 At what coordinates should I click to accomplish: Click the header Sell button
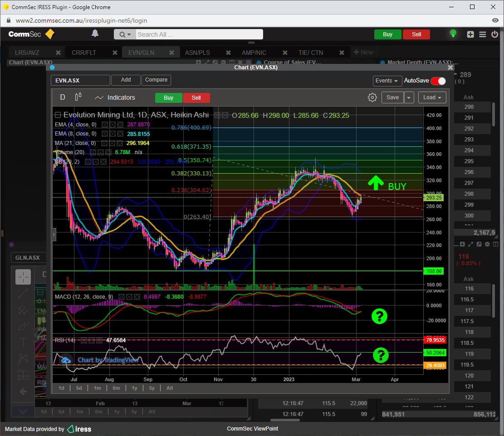tap(416, 34)
